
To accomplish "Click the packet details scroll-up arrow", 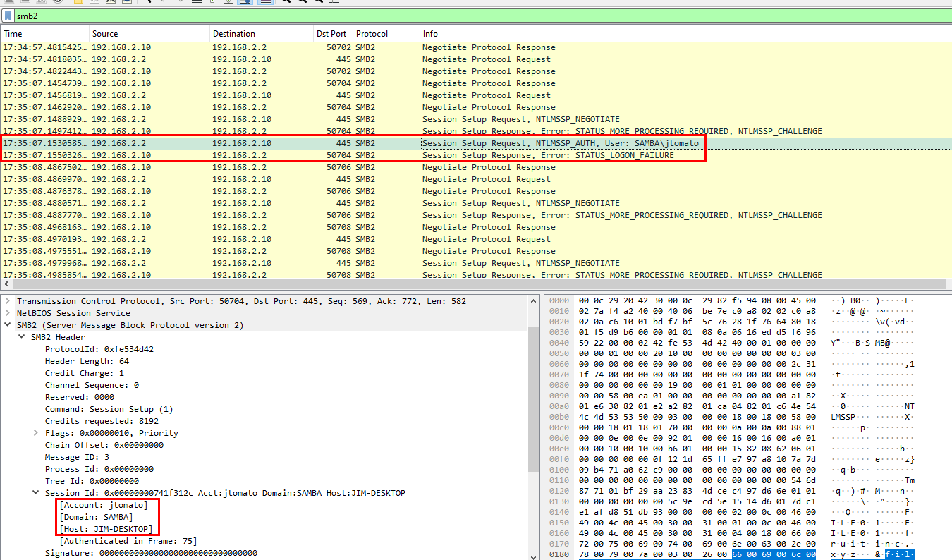I will tap(534, 300).
